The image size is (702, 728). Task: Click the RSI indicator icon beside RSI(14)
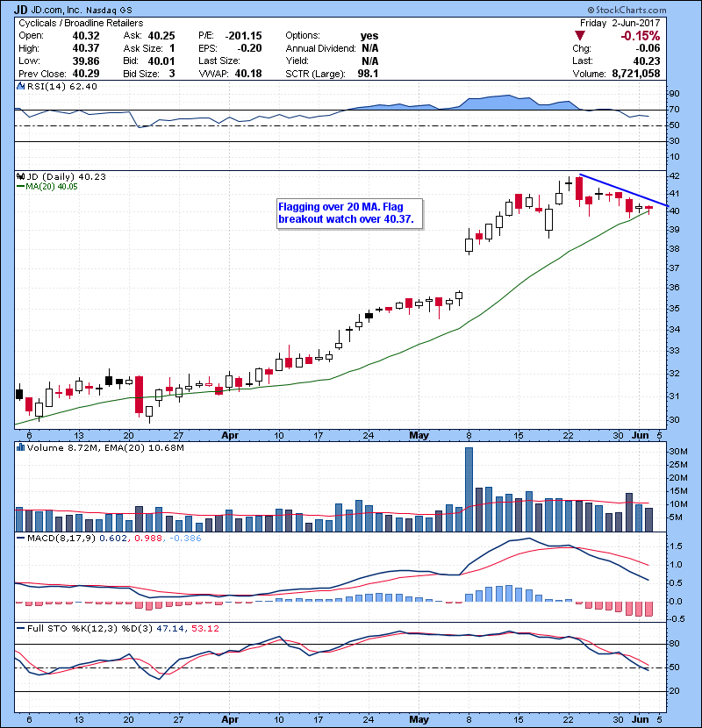[x=20, y=86]
